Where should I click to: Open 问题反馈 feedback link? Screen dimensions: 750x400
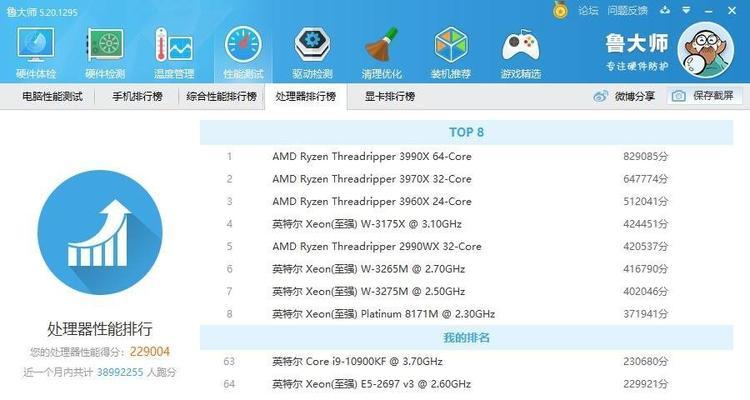point(627,10)
